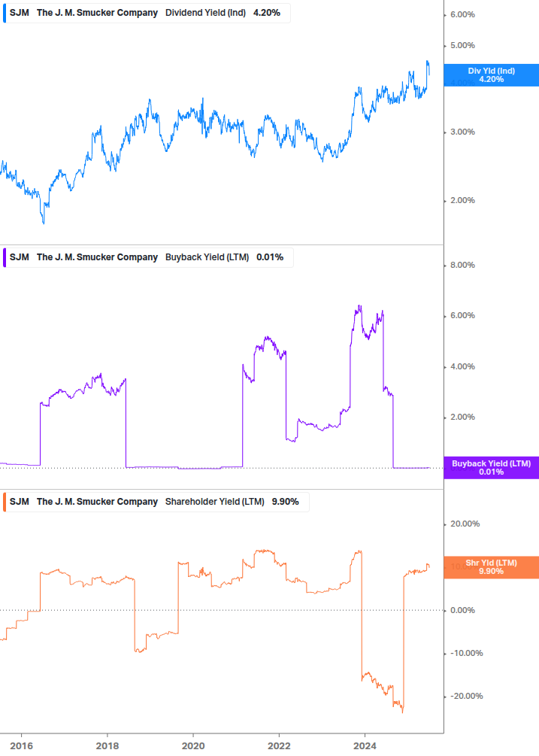Image resolution: width=539 pixels, height=756 pixels.
Task: Click the 4.20% value in the Dividend Yield legend
Action: [267, 13]
